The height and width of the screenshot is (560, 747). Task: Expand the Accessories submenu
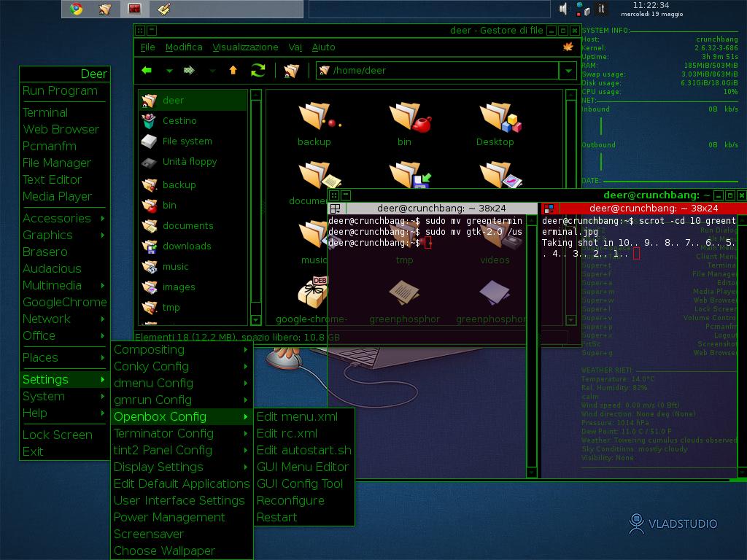tap(64, 218)
